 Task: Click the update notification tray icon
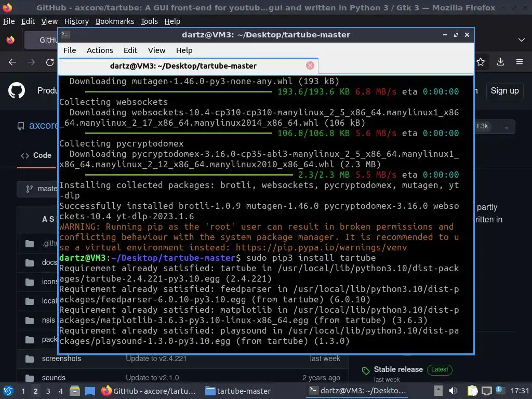coord(499,390)
